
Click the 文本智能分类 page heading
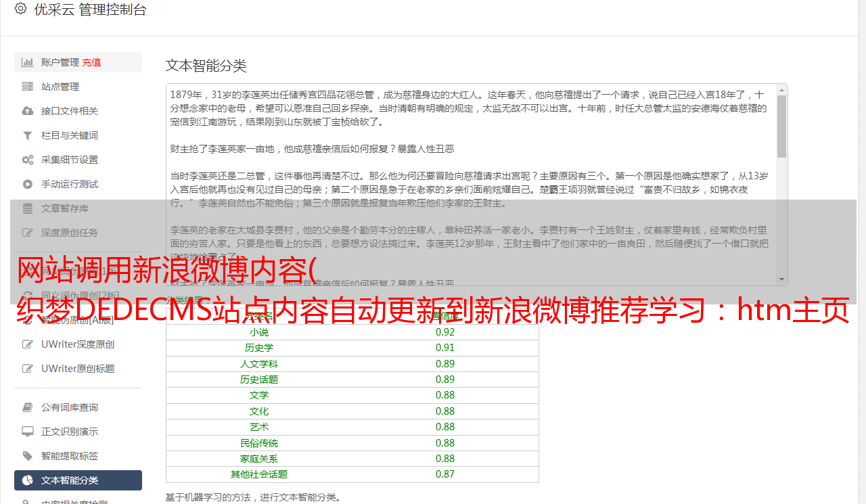pos(206,66)
